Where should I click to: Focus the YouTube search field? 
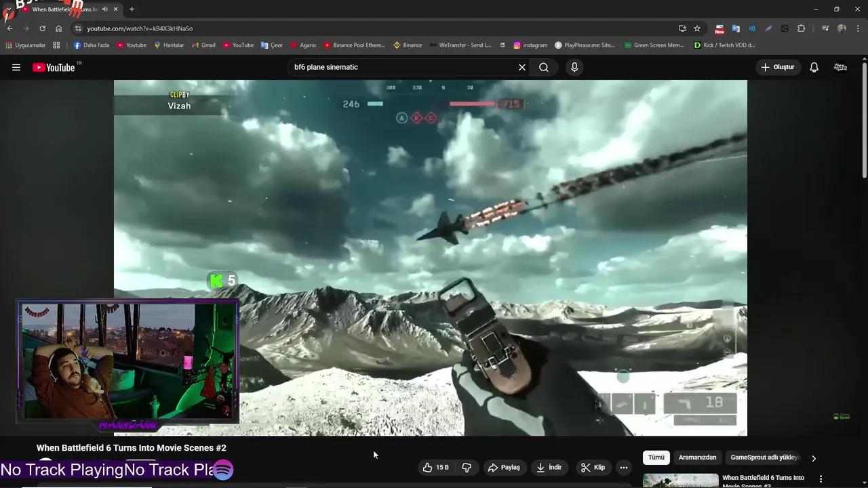pos(402,67)
